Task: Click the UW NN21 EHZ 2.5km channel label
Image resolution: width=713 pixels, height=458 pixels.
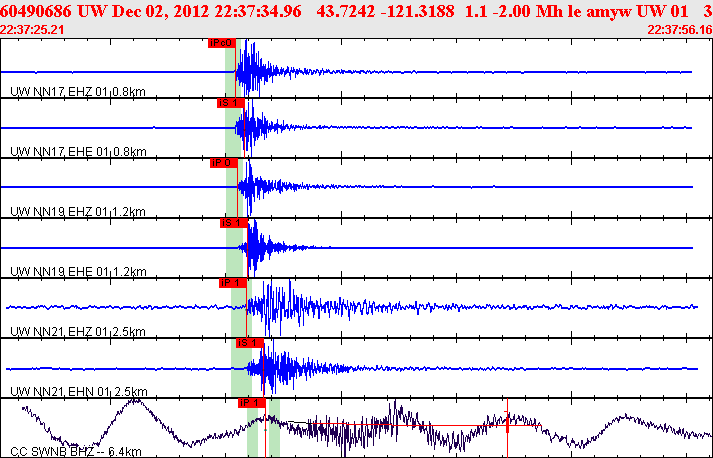Action: click(x=77, y=332)
